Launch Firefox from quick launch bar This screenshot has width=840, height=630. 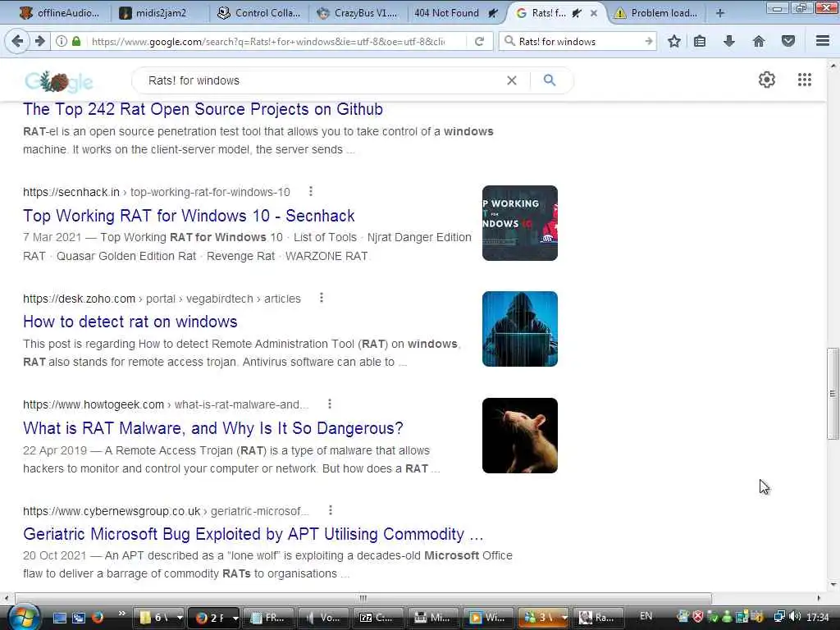98,617
